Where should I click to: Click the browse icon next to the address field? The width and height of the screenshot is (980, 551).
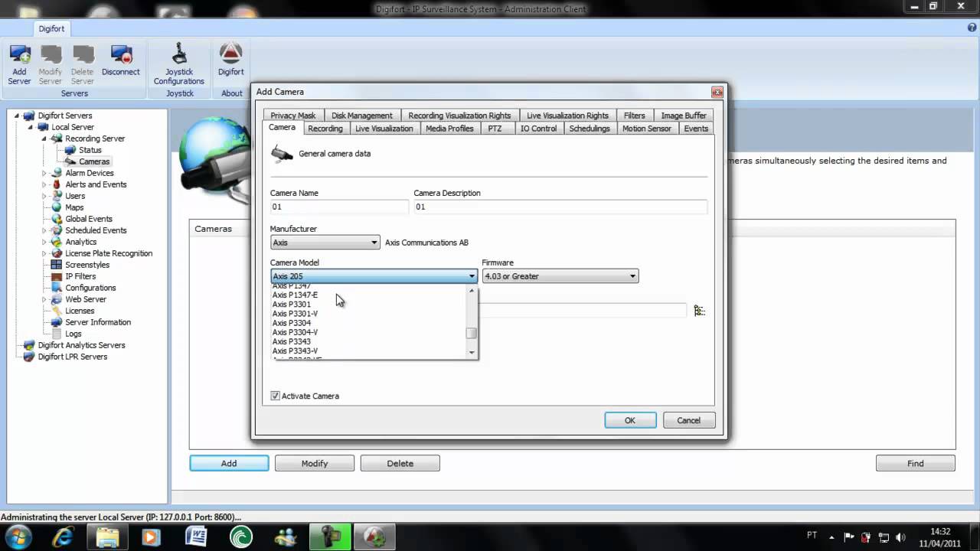(699, 310)
